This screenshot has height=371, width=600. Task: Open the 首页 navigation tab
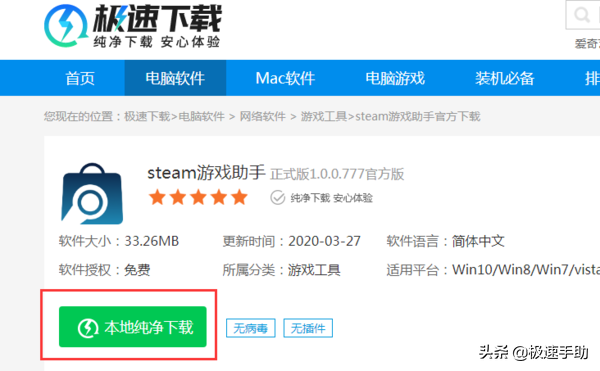tap(80, 78)
